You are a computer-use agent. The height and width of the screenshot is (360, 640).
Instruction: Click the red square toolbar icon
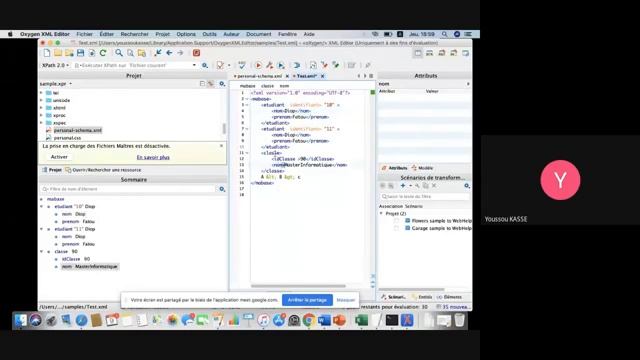(196, 53)
